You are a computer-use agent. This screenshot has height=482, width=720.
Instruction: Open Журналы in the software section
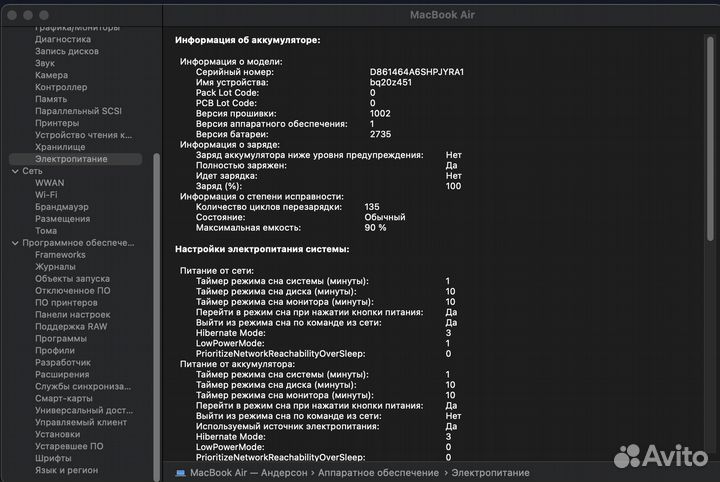55,267
